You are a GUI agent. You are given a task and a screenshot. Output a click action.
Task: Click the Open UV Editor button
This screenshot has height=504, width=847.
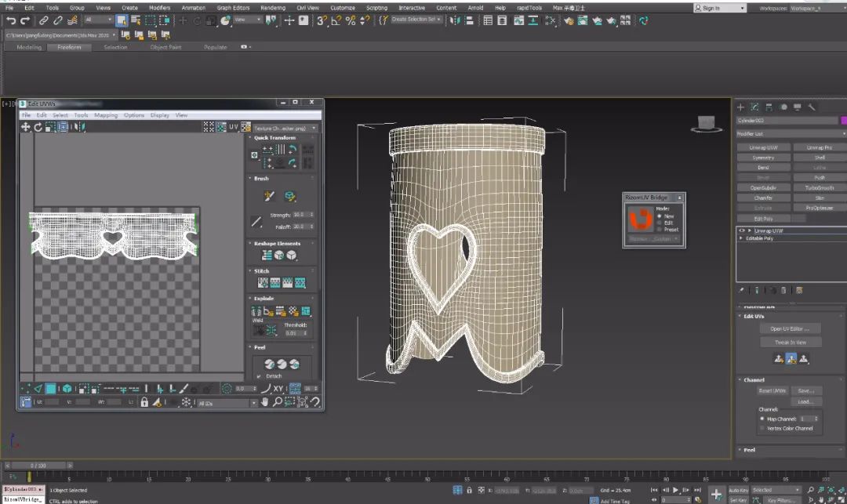click(x=791, y=328)
